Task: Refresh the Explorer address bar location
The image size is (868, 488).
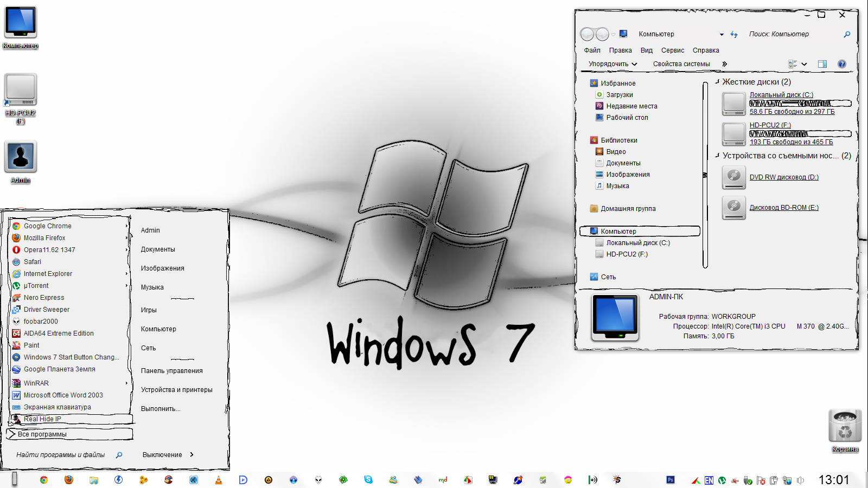Action: (x=734, y=34)
